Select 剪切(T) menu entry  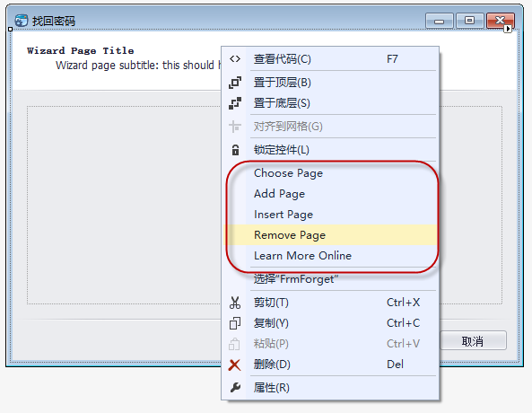pos(330,303)
